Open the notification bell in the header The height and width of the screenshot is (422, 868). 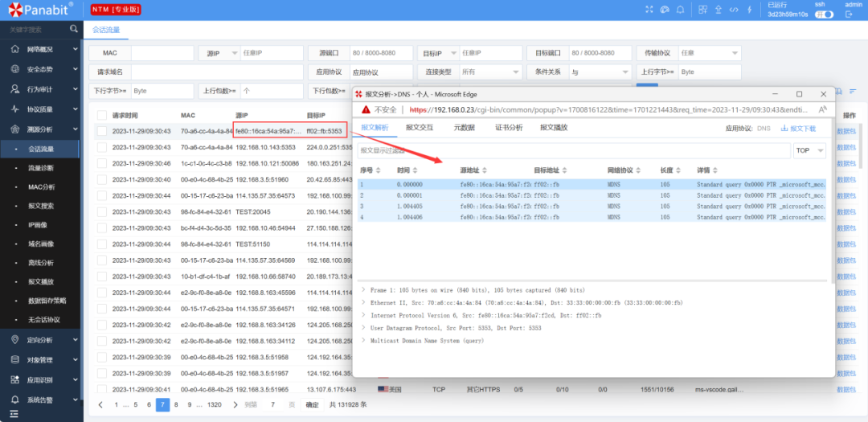click(x=681, y=10)
